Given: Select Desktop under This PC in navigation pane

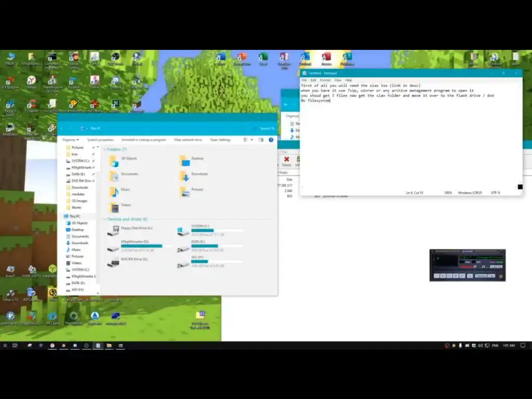Looking at the screenshot, I should coord(77,230).
